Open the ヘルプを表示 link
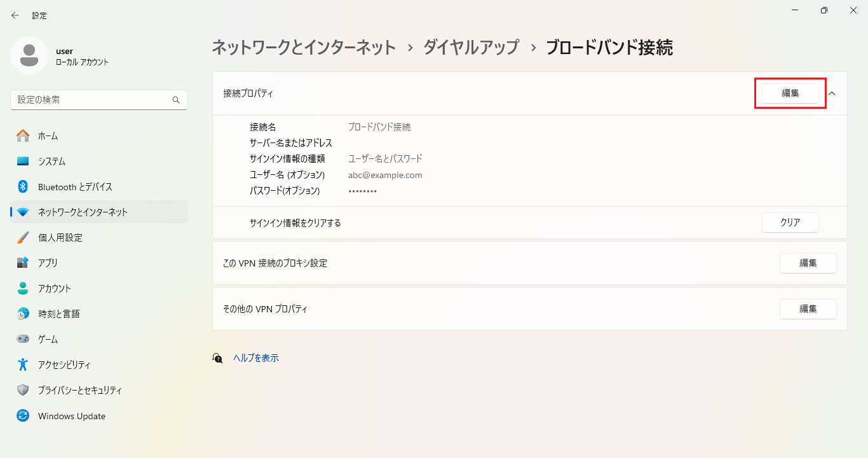The image size is (868, 458). pyautogui.click(x=256, y=358)
